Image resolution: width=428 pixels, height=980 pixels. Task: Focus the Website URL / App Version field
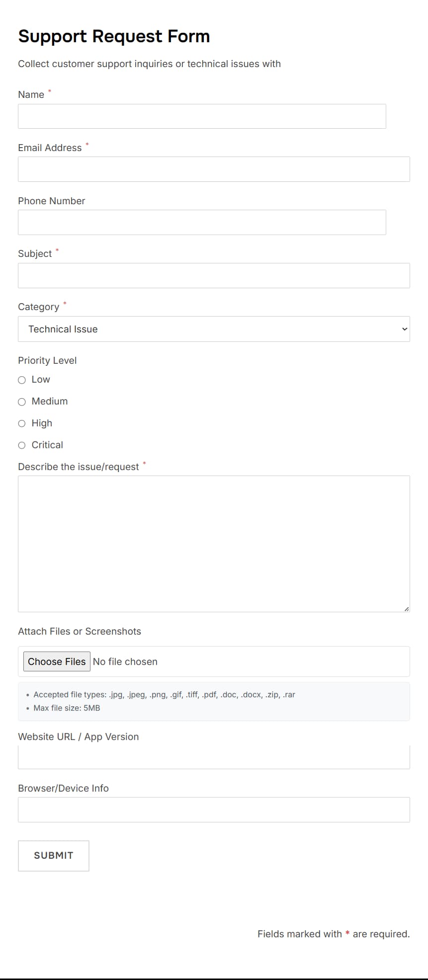(x=214, y=756)
